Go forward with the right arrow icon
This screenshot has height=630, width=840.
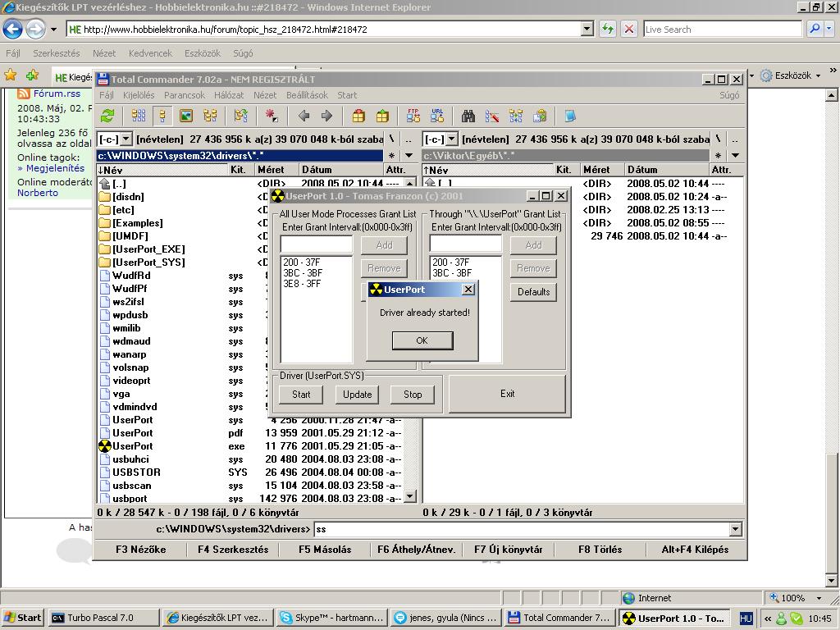pyautogui.click(x=326, y=116)
